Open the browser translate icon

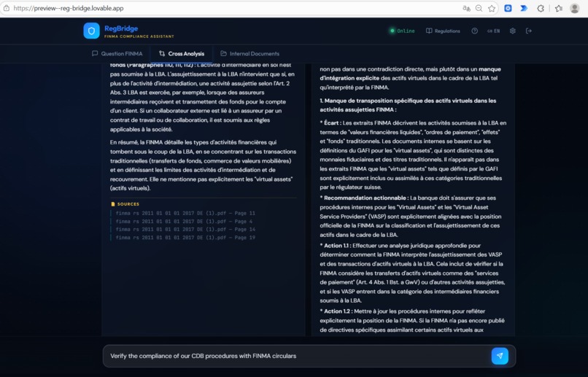pyautogui.click(x=466, y=8)
